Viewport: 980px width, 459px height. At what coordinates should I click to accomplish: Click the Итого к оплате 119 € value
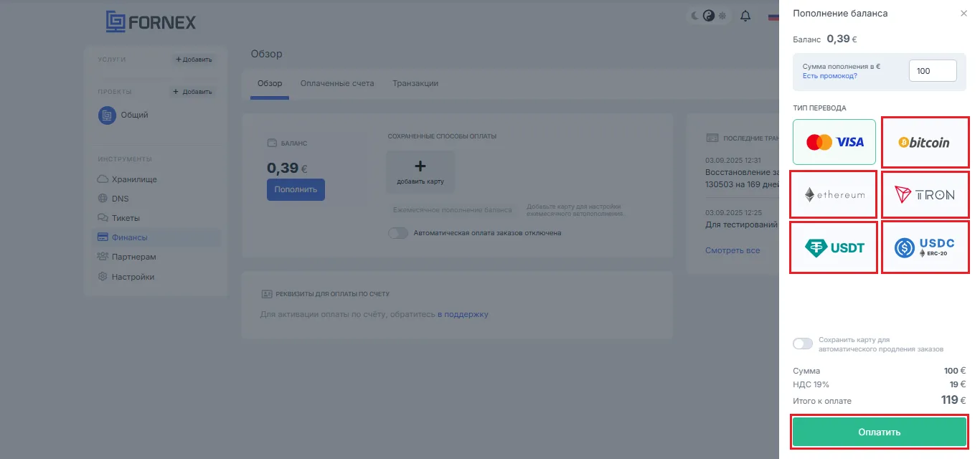coord(953,400)
